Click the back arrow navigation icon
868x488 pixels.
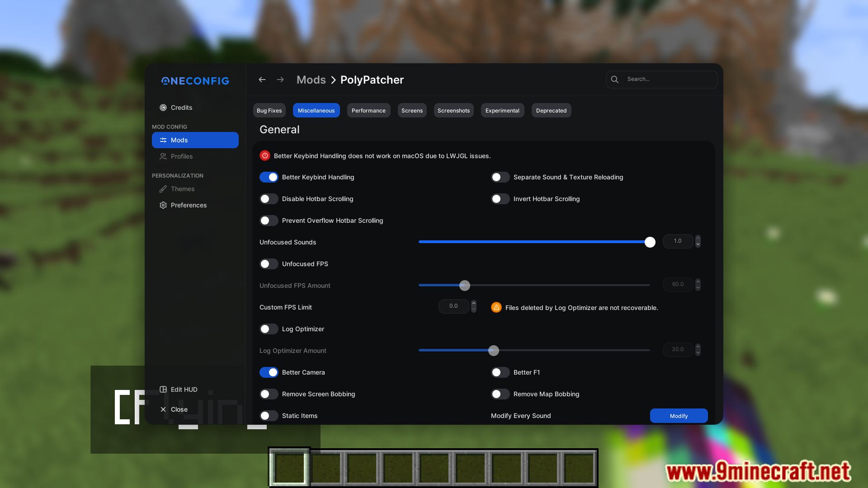[262, 80]
